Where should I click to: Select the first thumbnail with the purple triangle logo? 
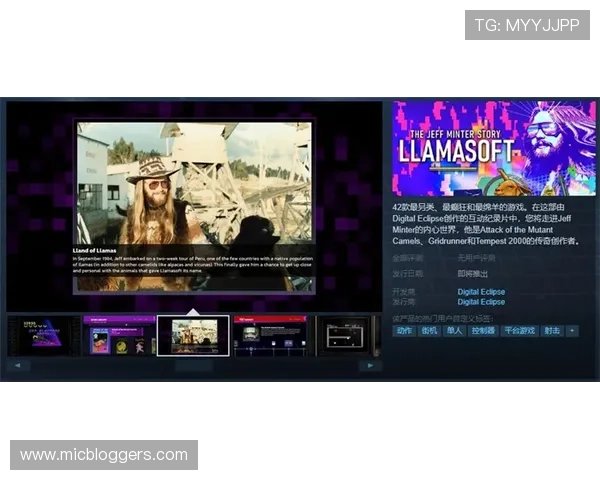(44, 336)
